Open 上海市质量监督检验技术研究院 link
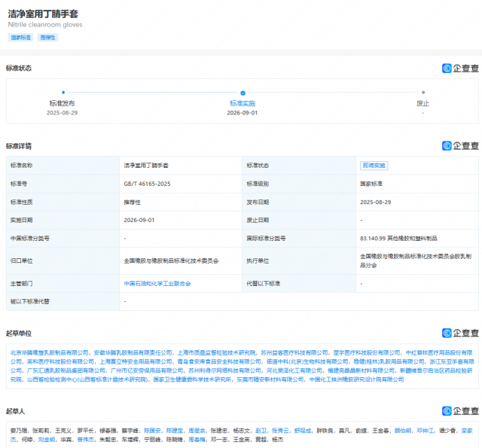The height and width of the screenshot is (448, 482). [216, 352]
